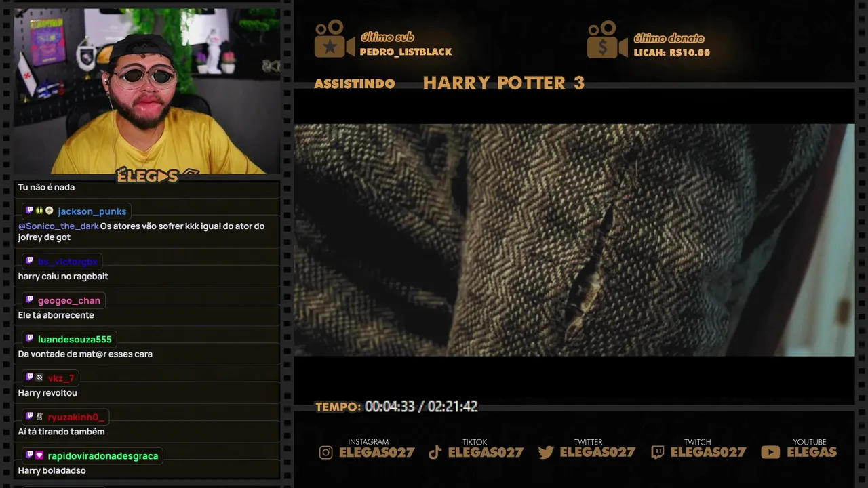Click the ELEGAS027 Twitch handle text
The height and width of the screenshot is (488, 868).
(708, 452)
